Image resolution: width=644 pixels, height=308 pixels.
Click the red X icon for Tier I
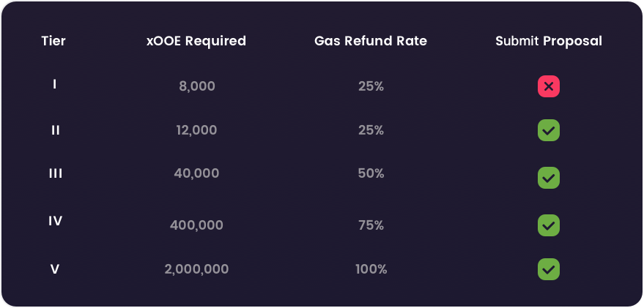click(548, 86)
